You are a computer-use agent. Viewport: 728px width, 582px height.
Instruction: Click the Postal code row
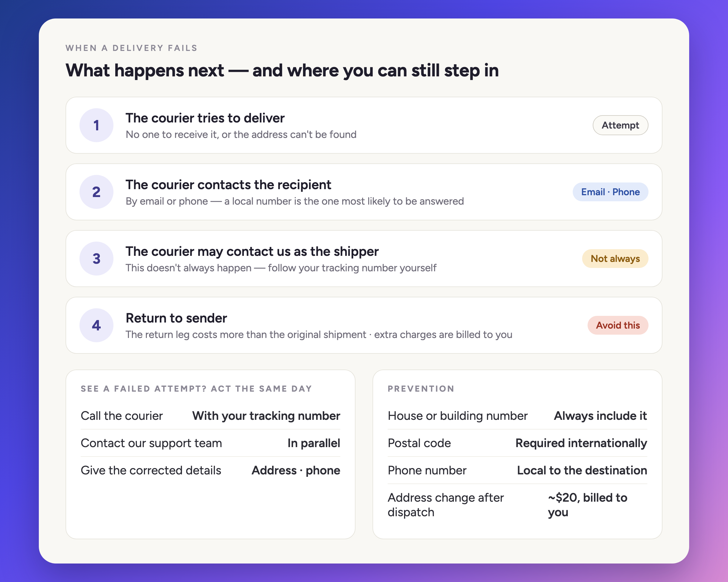point(517,443)
